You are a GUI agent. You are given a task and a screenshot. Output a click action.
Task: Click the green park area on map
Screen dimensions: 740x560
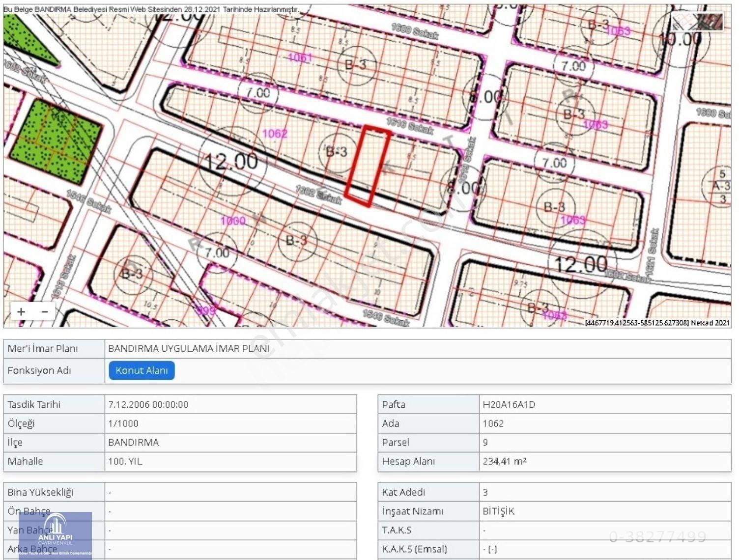(x=56, y=141)
